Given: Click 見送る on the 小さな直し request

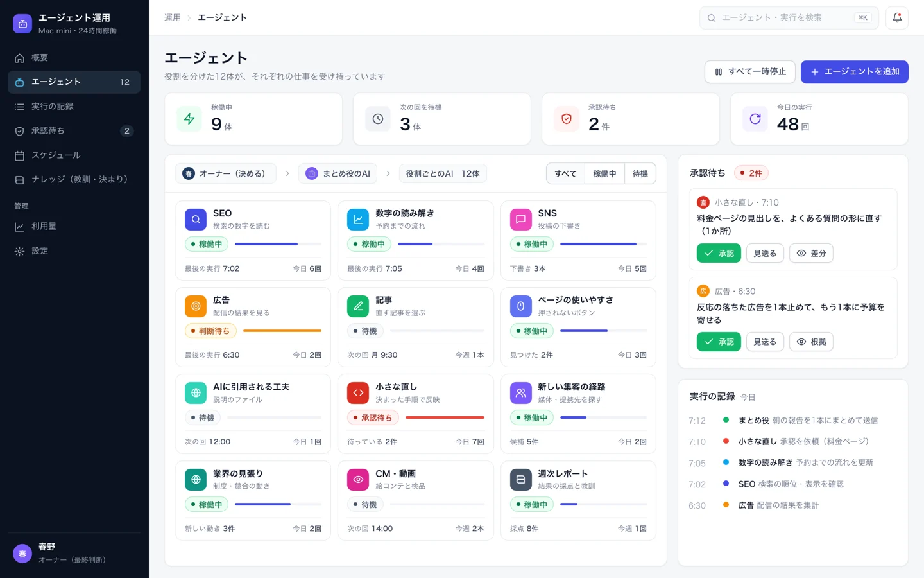Looking at the screenshot, I should pyautogui.click(x=765, y=253).
